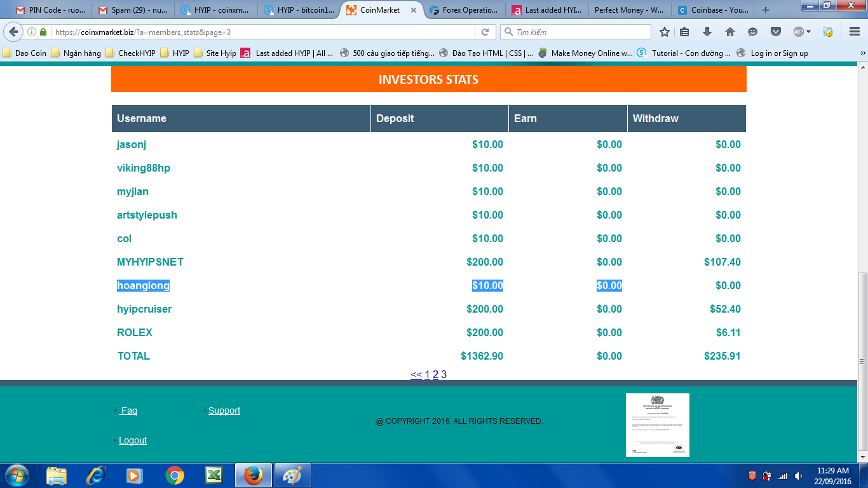Screen dimensions: 868x488
Task: Open the Support footer link
Action: [224, 410]
